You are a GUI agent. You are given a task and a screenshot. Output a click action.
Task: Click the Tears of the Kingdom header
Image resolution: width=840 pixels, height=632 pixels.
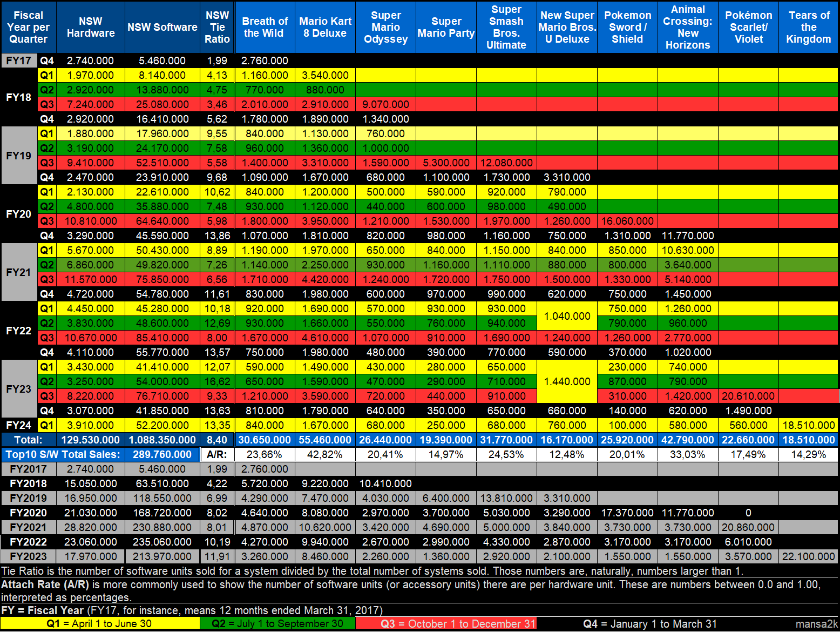pyautogui.click(x=809, y=27)
